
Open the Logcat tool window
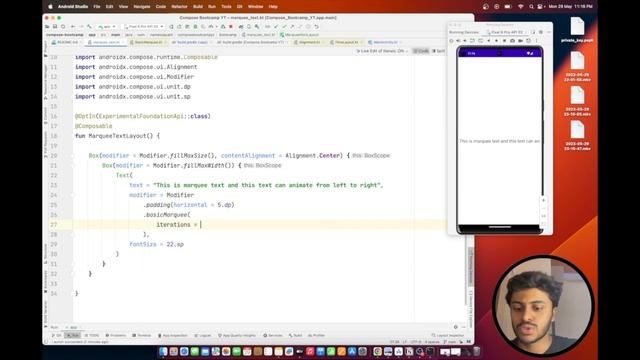(202, 336)
